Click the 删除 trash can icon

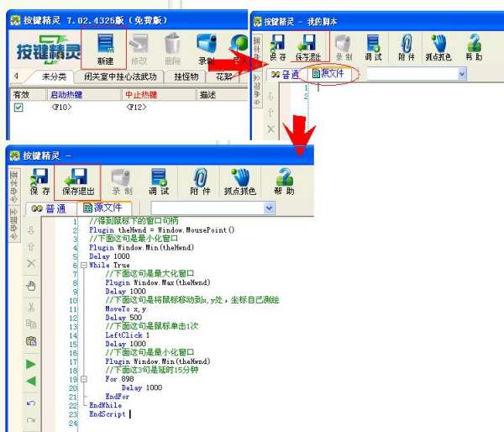coord(173,48)
